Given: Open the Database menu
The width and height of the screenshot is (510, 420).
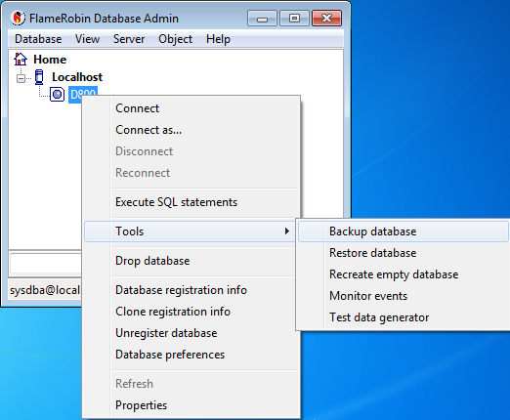Looking at the screenshot, I should (x=38, y=39).
